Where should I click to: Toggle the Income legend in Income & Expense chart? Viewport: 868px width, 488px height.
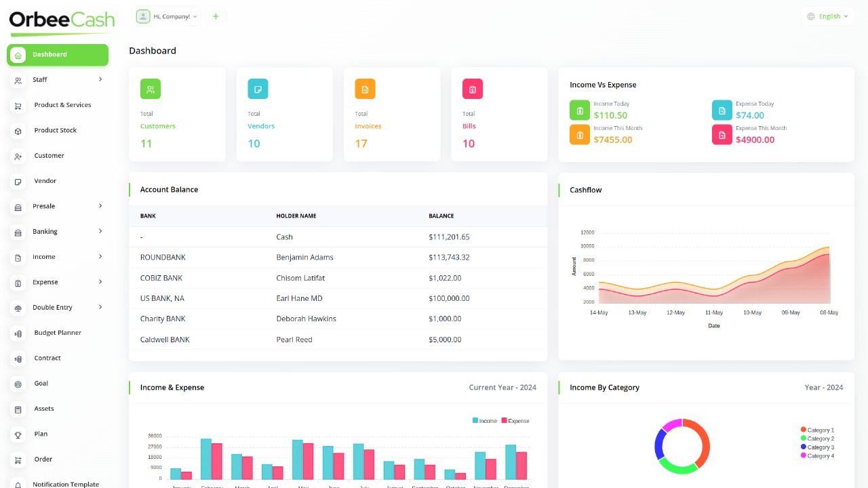[483, 420]
